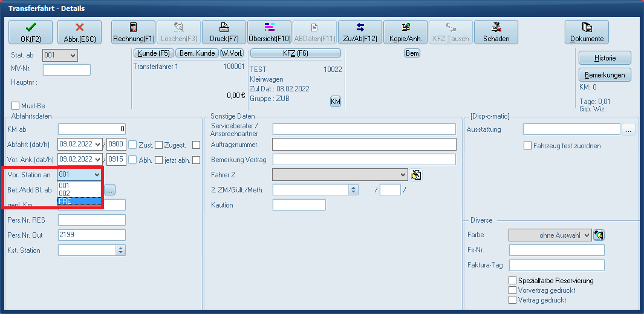Viewport: 644px width, 314px height.
Task: Click the Kunde (F5) button
Action: tap(154, 53)
